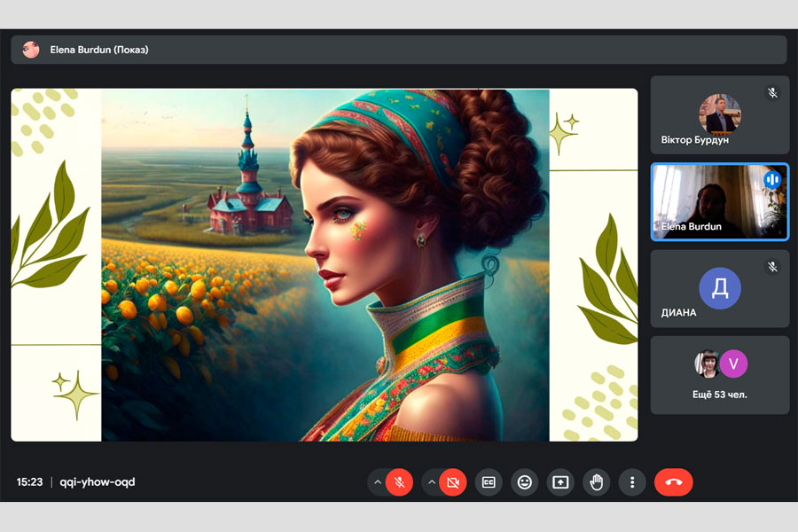
Task: Click the 15:23 time display
Action: 29,482
